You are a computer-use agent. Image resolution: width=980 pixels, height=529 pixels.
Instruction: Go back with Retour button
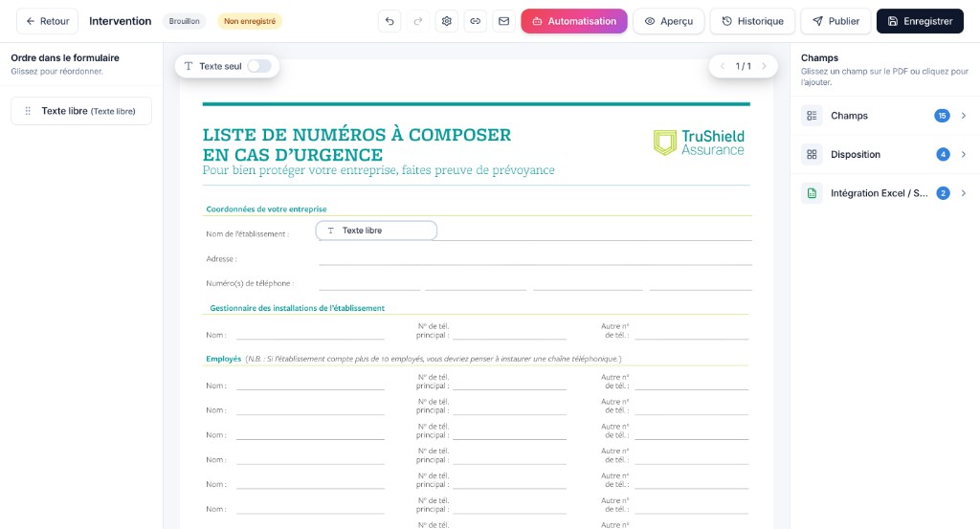click(48, 21)
